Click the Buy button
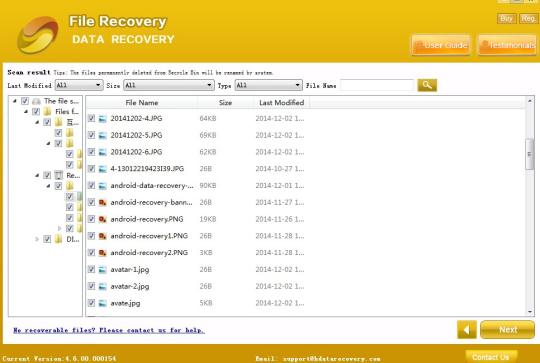This screenshot has height=363, width=540. (x=506, y=19)
